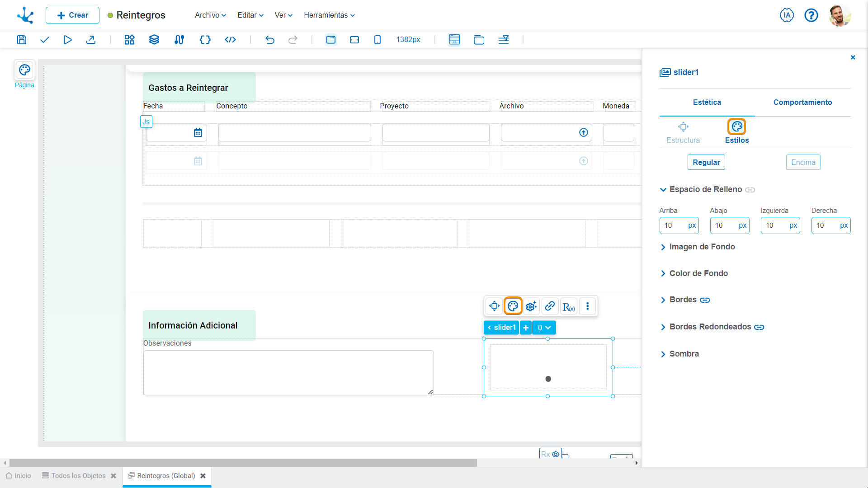Open gear settings in slider toolbar

coord(531,306)
